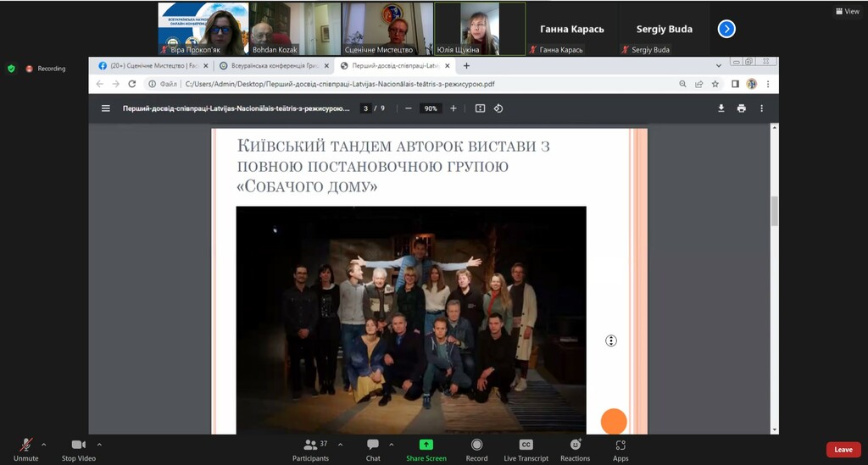Screen dimensions: 868x465
Task: Expand the Chat options chevron
Action: click(x=391, y=444)
